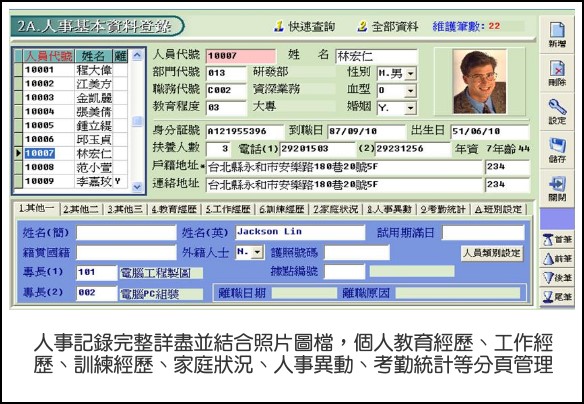584x404 pixels.
Task: Click the 刪除 delete record icon
Action: [x=557, y=73]
